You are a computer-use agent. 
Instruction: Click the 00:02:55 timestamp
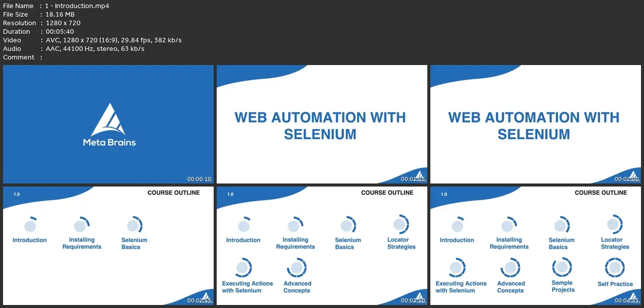coord(200,300)
